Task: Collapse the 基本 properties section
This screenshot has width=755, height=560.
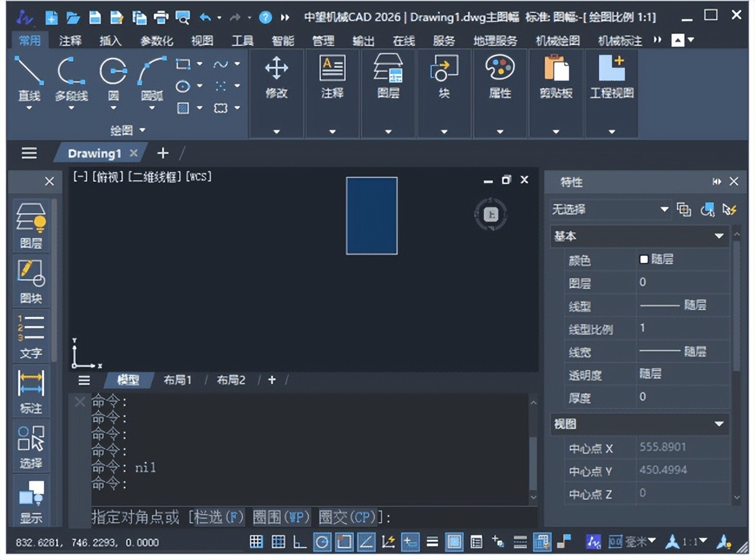Action: click(x=718, y=236)
